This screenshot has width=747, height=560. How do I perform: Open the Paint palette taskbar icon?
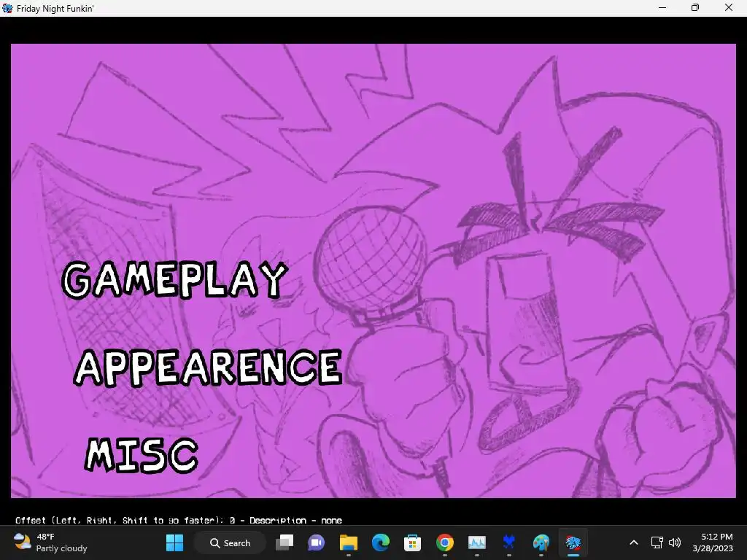click(541, 542)
